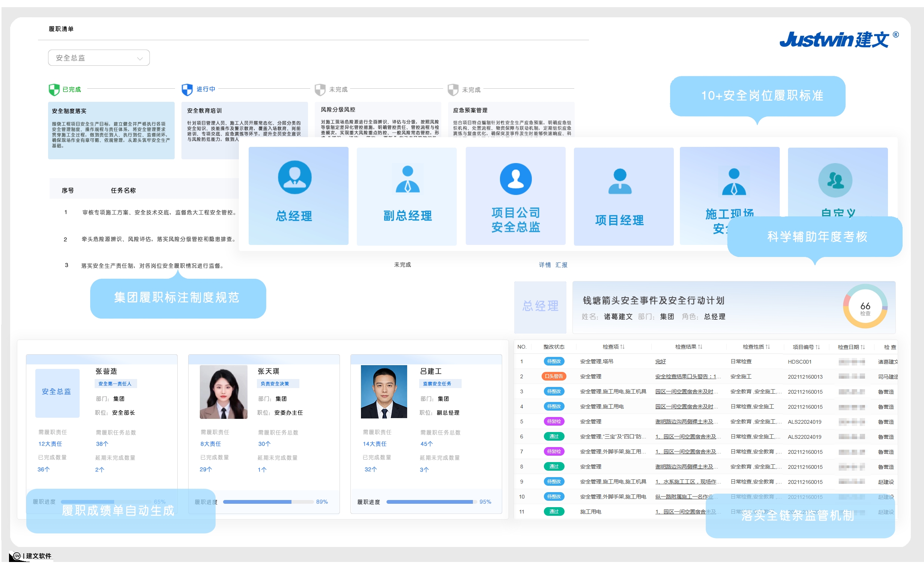924x568 pixels.
Task: Click the 风险分级风控 gray shield icon
Action: [x=320, y=89]
